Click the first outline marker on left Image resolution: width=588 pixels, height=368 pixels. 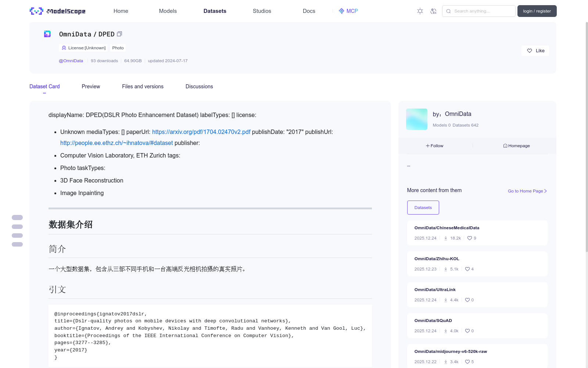(17, 217)
